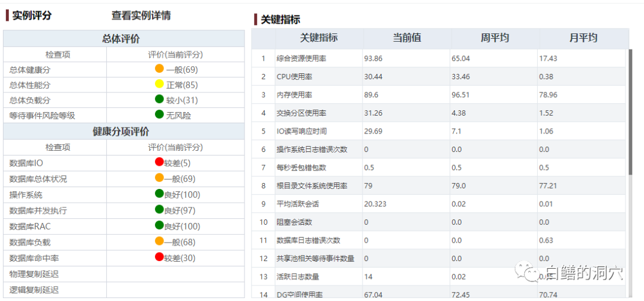Click the 逻辑复制延迟 check item

34,290
